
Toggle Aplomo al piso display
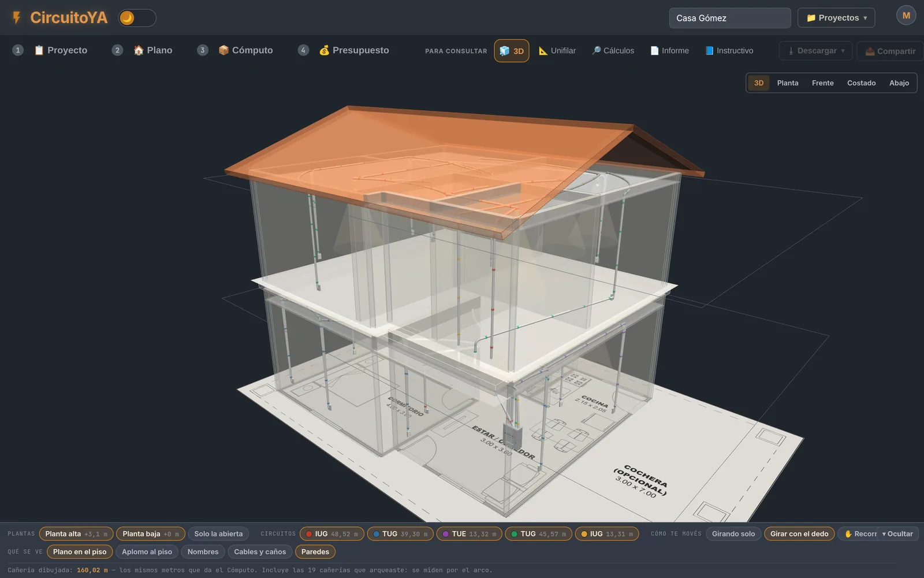point(147,551)
